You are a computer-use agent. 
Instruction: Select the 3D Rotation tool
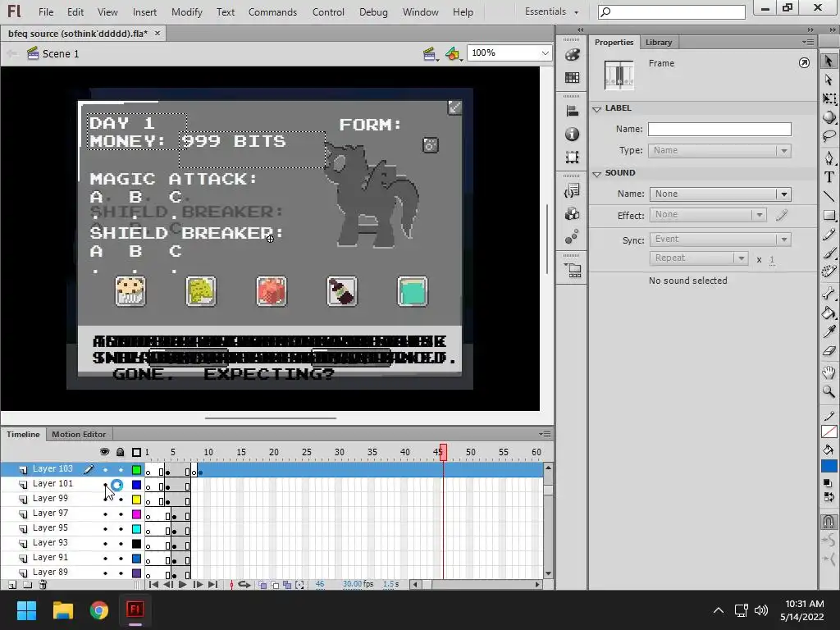[x=829, y=116]
